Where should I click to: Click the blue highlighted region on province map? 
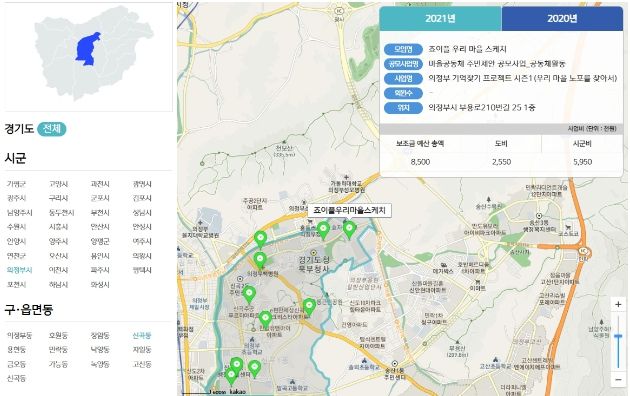(x=88, y=49)
